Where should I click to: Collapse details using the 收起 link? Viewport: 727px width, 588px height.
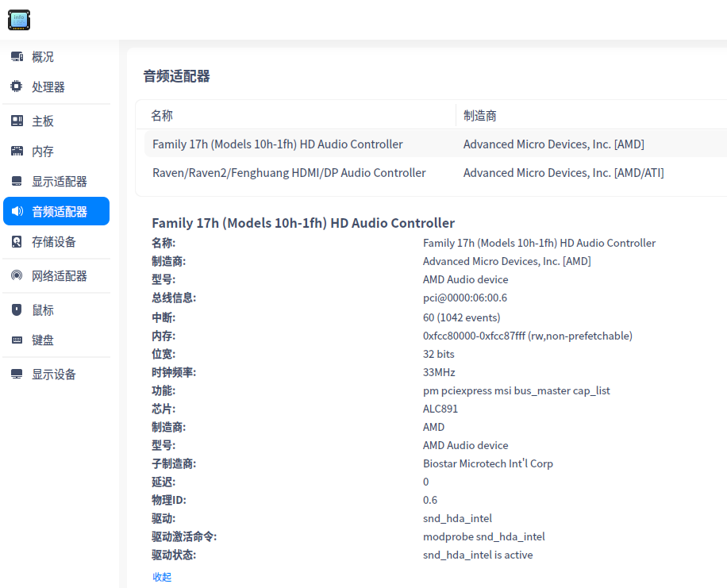[161, 577]
